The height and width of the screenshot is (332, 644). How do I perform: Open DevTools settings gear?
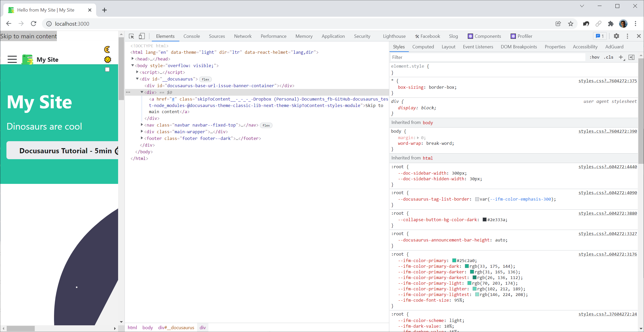click(x=616, y=36)
